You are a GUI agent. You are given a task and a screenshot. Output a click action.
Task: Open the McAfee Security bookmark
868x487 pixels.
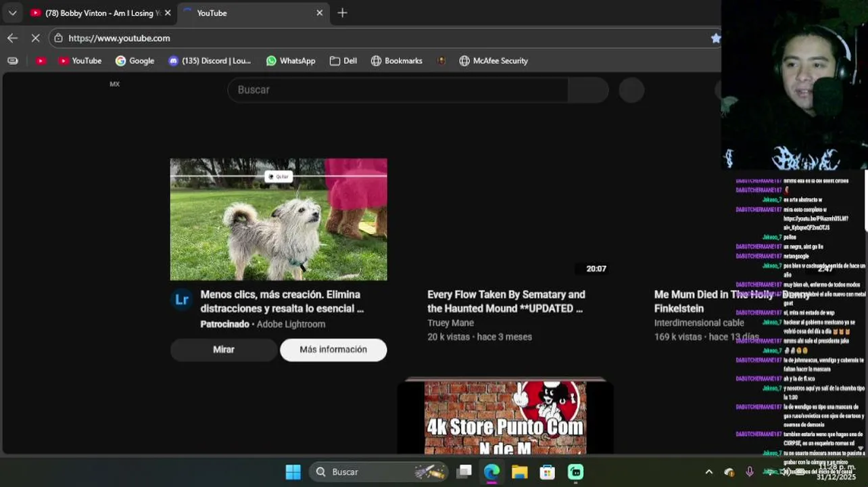point(493,61)
